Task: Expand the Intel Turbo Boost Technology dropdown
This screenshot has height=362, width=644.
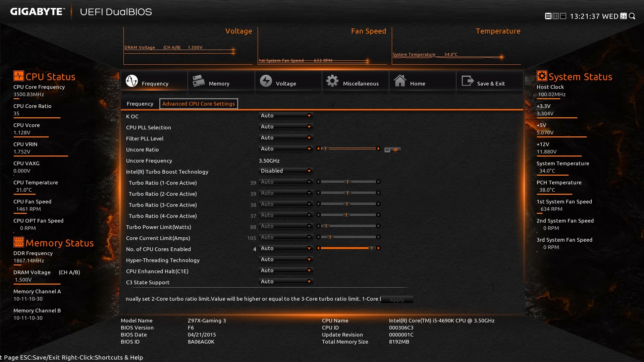Action: coord(286,171)
